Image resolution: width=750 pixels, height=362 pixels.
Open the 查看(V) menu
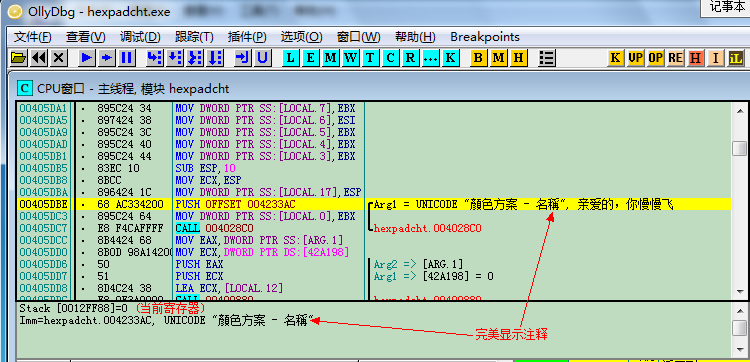coord(85,37)
